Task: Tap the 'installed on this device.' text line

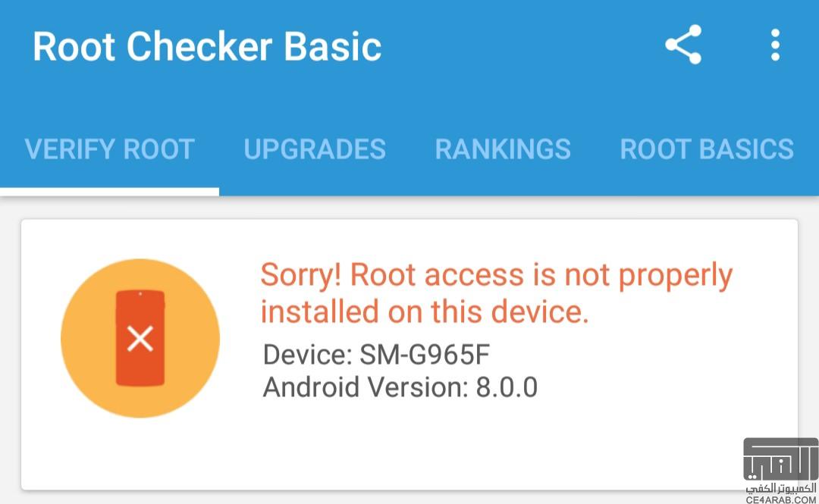Action: [x=425, y=311]
